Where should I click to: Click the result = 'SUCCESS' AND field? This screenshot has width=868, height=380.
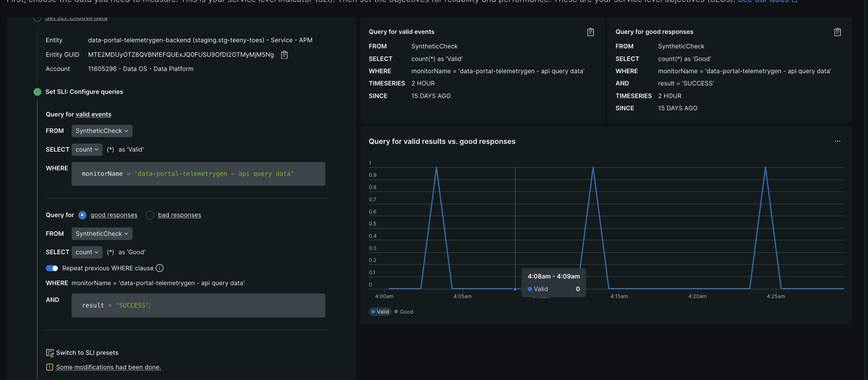pyautogui.click(x=198, y=305)
